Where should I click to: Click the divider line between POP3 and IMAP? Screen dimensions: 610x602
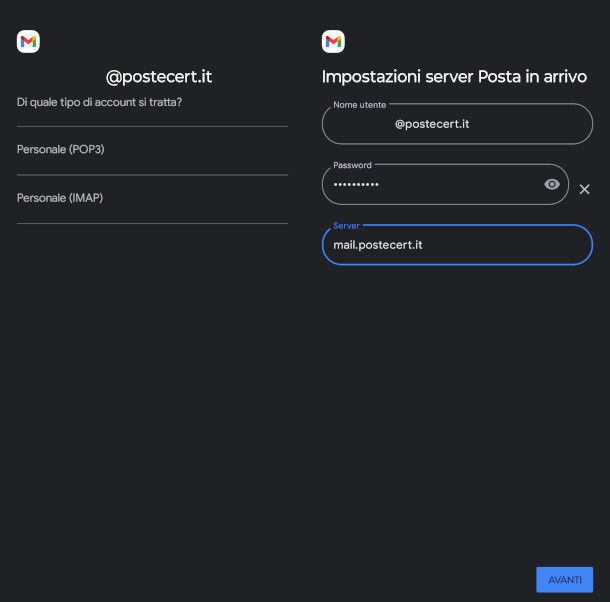tap(152, 175)
